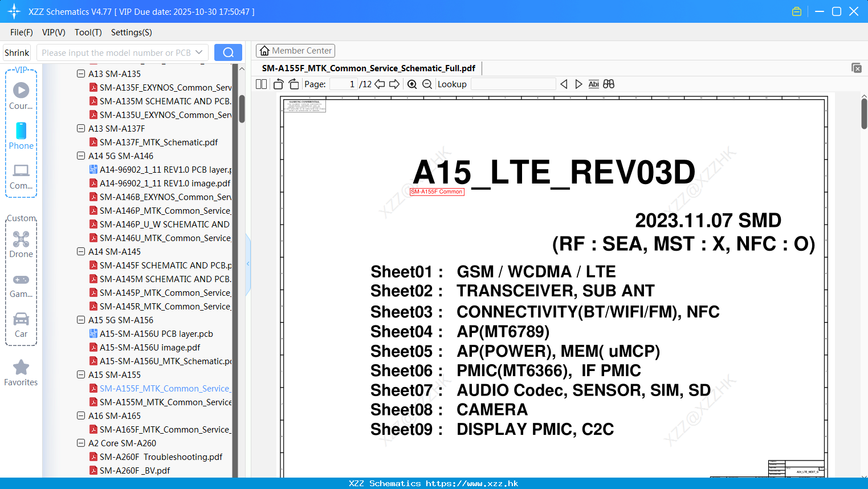Open SM-A260F Troubleshooting.pdf
868x489 pixels.
[156, 457]
